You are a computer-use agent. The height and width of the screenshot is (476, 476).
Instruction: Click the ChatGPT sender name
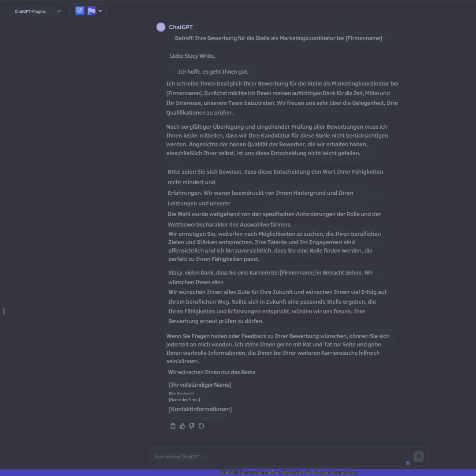(181, 27)
